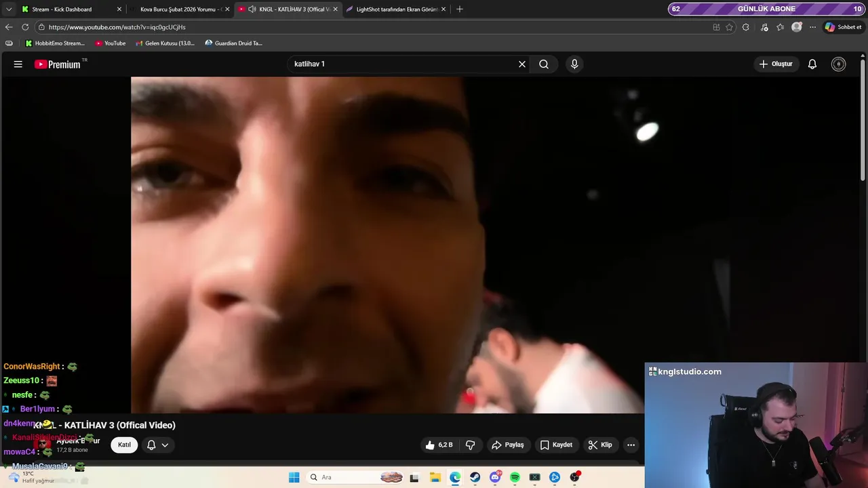Open HobbitEmo Stream bookmark
The width and height of the screenshot is (868, 488).
tap(55, 43)
